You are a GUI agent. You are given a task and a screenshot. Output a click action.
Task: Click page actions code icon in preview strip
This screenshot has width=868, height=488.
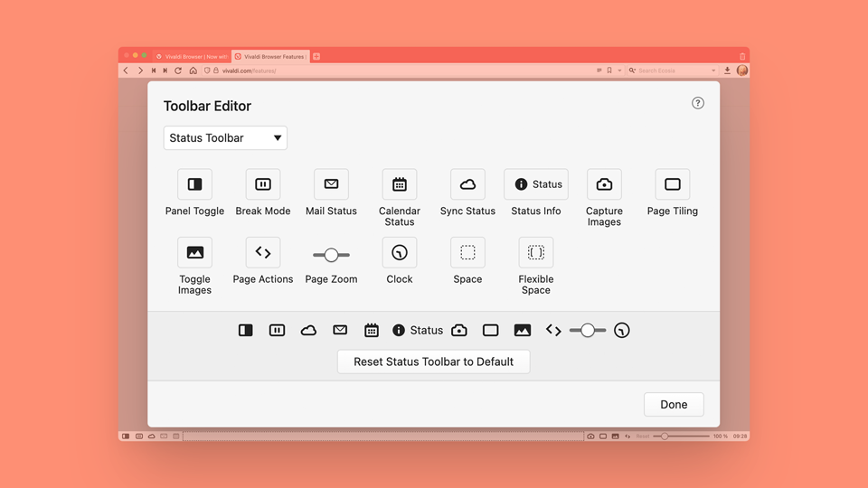tap(553, 331)
